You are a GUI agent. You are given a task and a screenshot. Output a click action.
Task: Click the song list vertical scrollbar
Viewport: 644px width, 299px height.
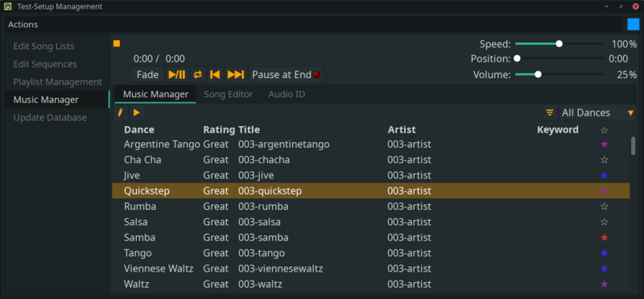(633, 146)
